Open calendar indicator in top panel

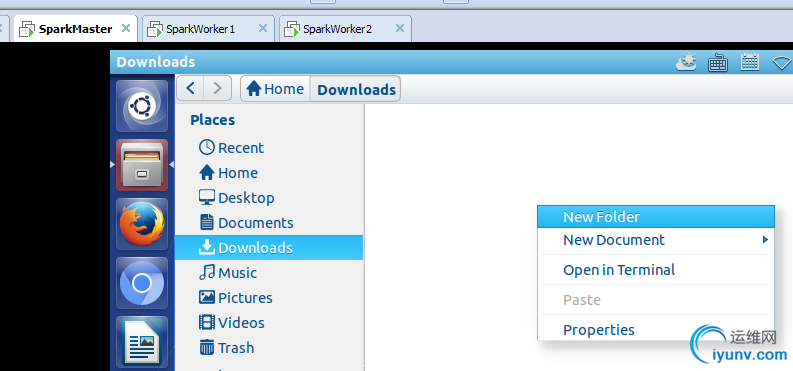pos(750,62)
